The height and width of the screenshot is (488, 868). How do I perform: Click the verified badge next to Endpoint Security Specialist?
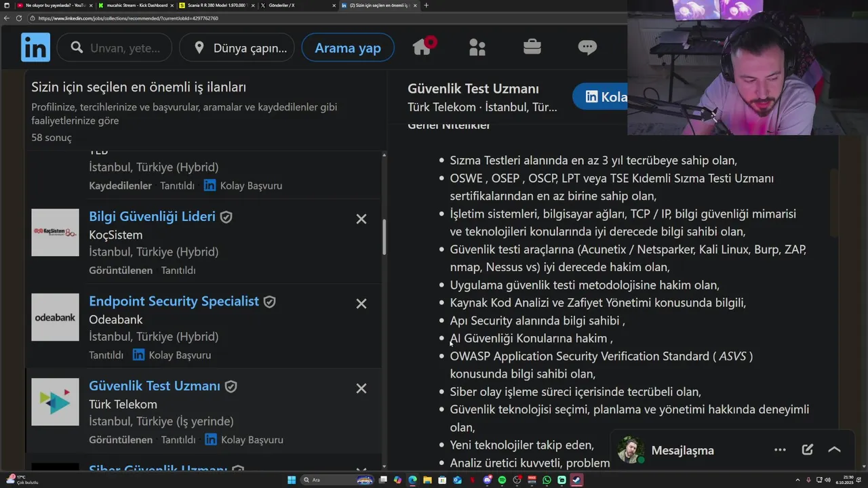[269, 302]
